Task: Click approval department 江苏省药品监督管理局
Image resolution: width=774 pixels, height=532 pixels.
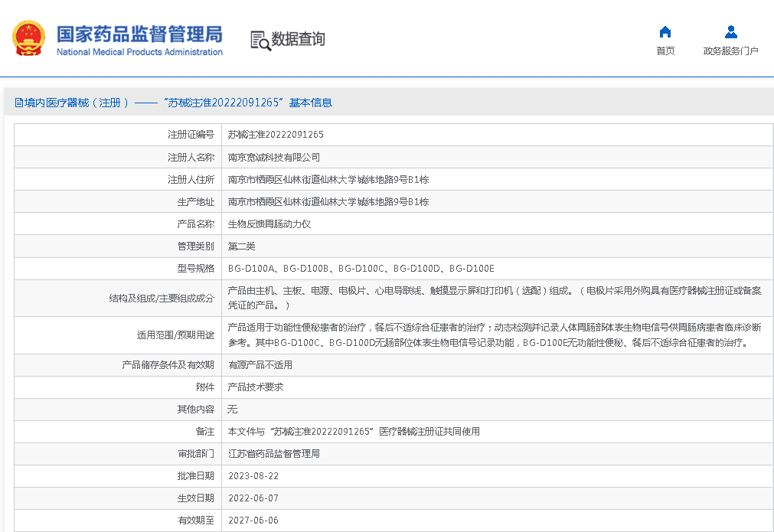Action: pos(274,454)
